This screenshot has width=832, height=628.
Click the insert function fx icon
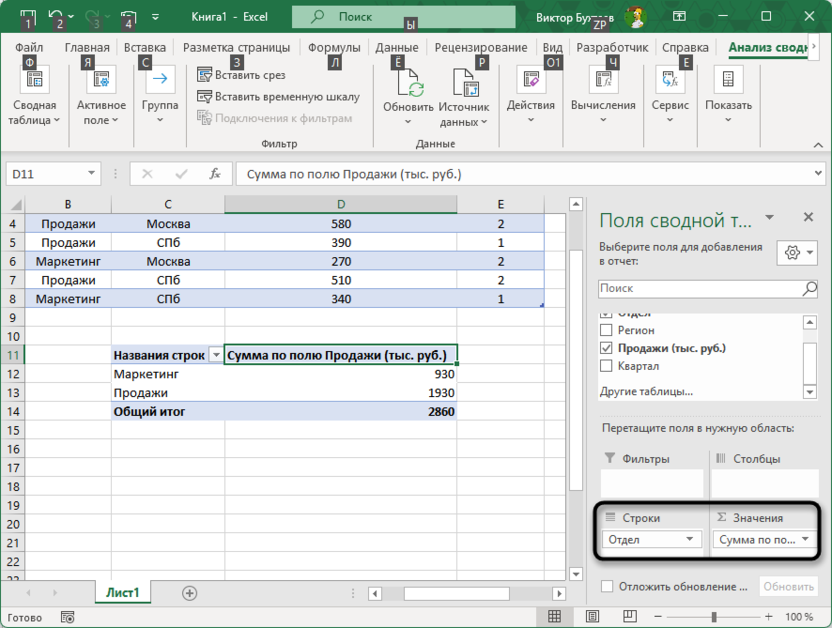click(x=214, y=174)
